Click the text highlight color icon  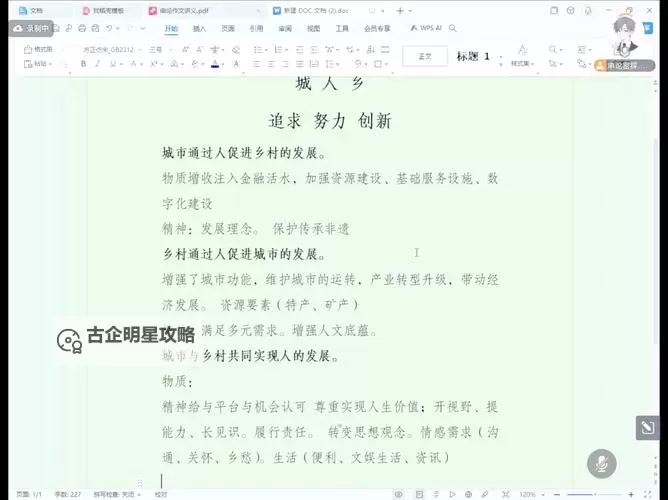tap(195, 64)
